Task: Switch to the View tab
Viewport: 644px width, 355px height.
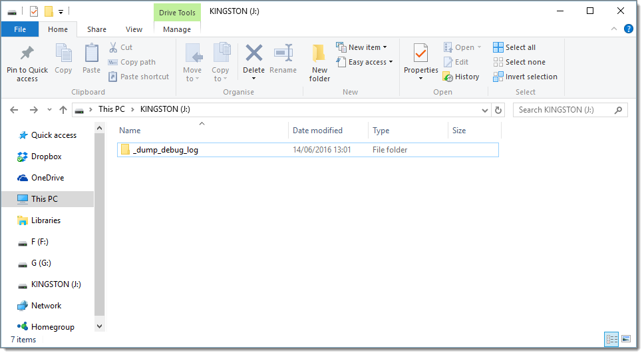Action: click(134, 29)
